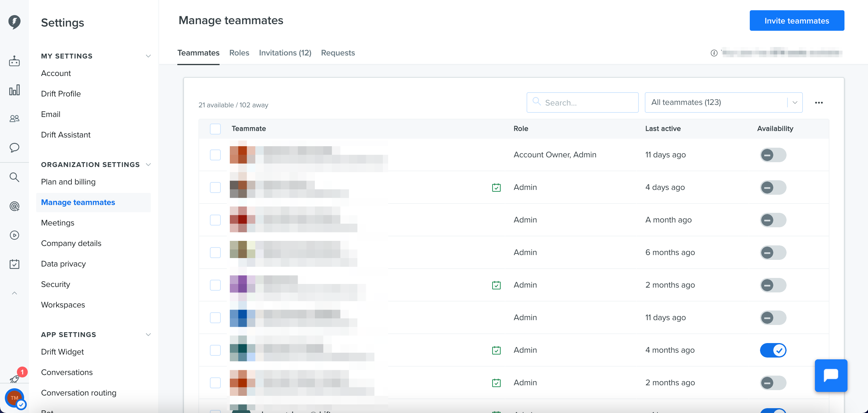Viewport: 868px width, 413px height.
Task: Switch to the Requests tab
Action: [x=337, y=53]
